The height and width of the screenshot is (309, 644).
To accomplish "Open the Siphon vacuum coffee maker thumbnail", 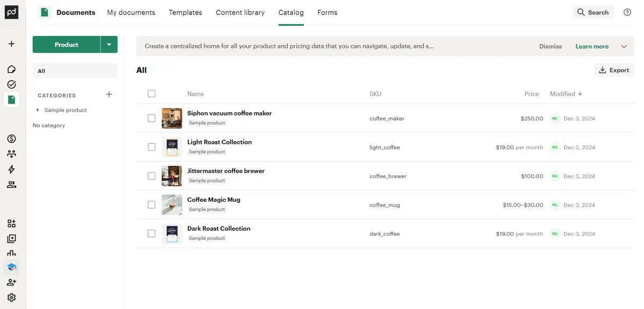I will [172, 118].
